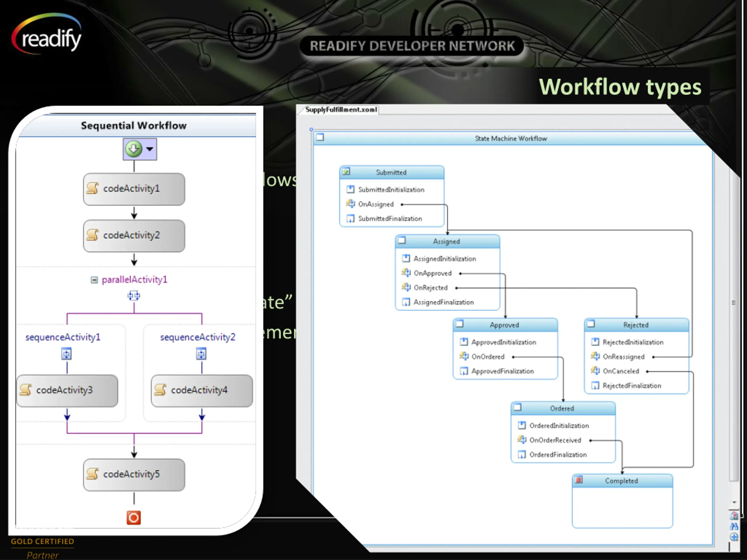
Task: Toggle the Assigned state header box
Action: tap(402, 241)
